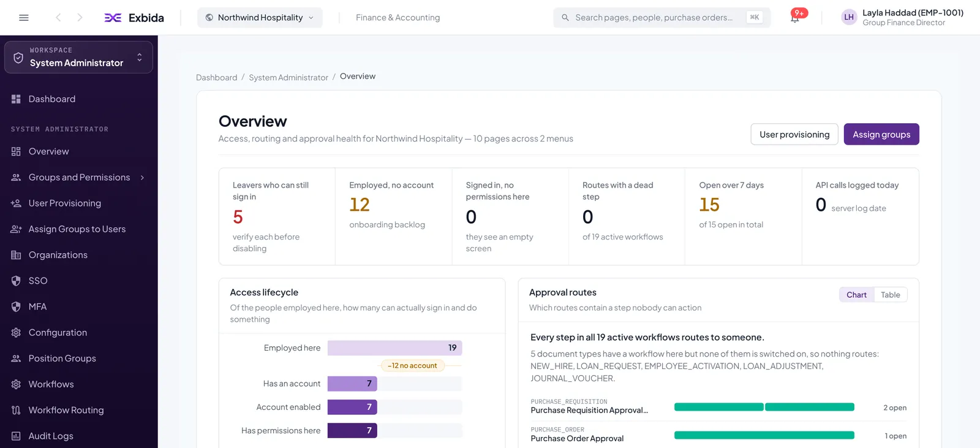Viewport: 980px width, 448px height.
Task: Click the SSO shield icon
Action: (x=16, y=281)
